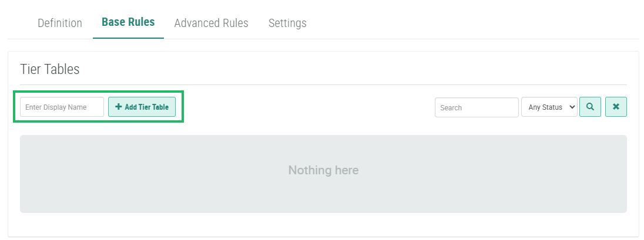Focus the Enter Display Name field
The height and width of the screenshot is (240, 644).
pyautogui.click(x=62, y=107)
